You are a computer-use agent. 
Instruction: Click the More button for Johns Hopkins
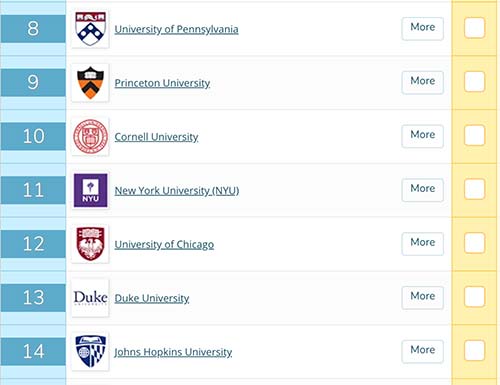[x=423, y=351]
